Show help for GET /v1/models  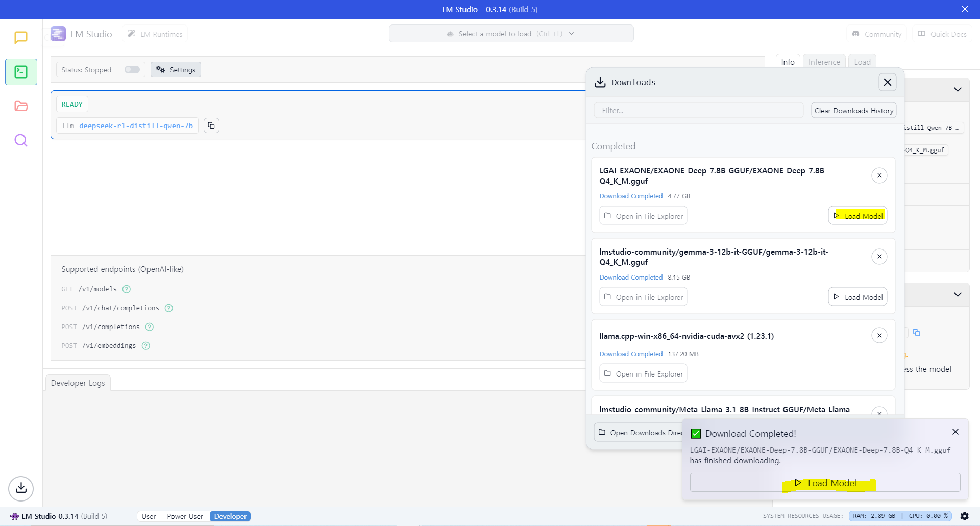pos(127,289)
